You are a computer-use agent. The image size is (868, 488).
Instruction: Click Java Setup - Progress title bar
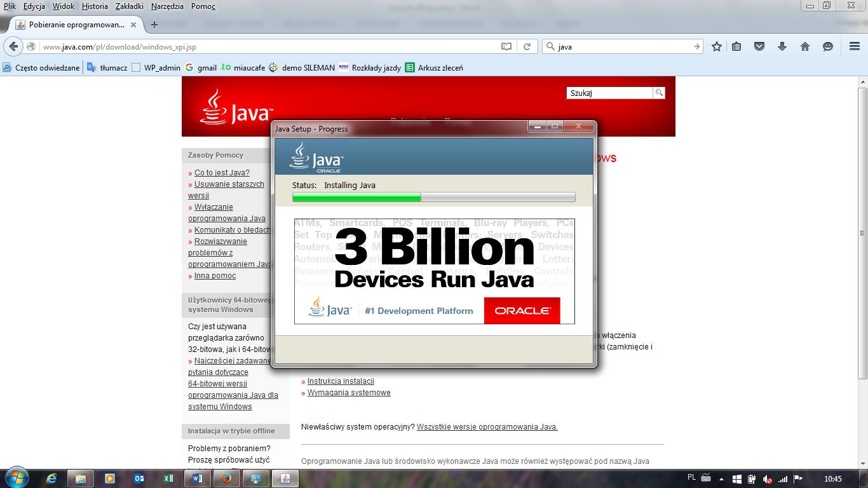click(400, 128)
